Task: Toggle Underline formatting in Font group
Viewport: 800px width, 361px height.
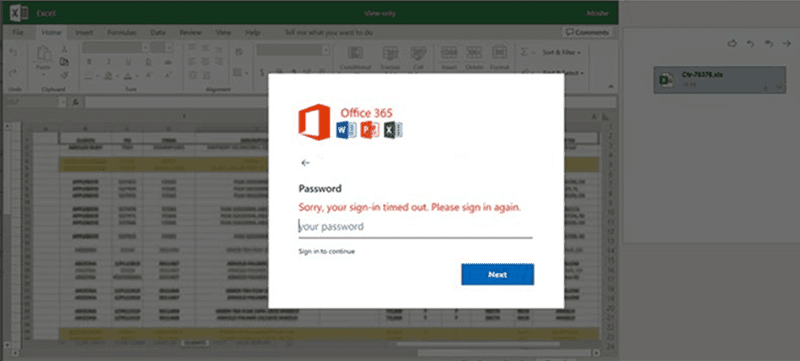Action: click(128, 62)
